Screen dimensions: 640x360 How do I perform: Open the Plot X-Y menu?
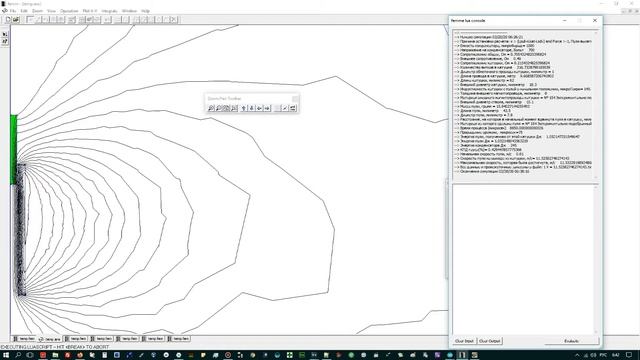(90, 11)
